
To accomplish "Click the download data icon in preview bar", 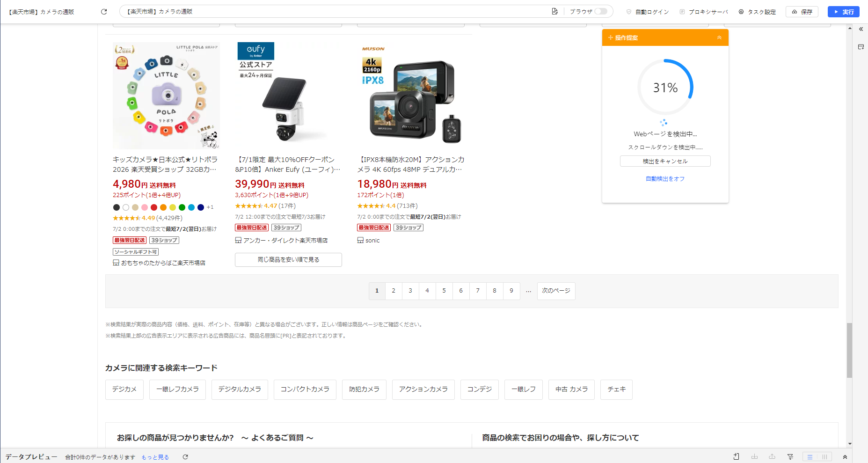I will click(754, 457).
